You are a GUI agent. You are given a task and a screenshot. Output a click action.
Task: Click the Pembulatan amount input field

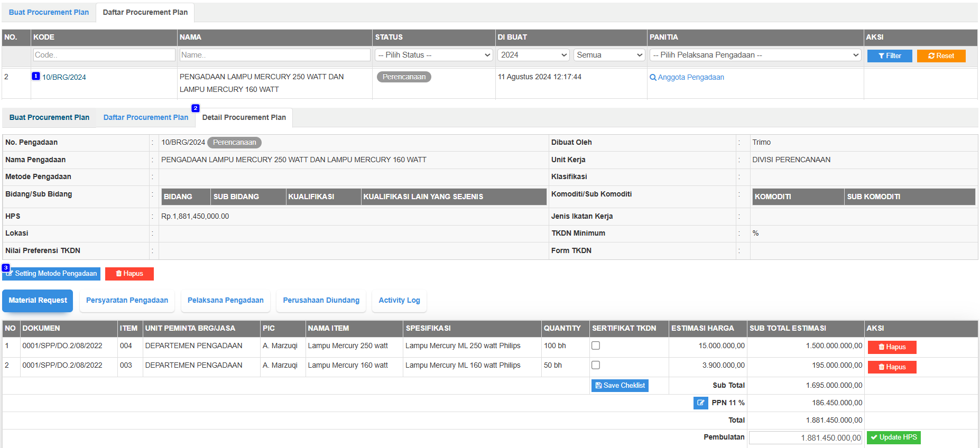(805, 437)
